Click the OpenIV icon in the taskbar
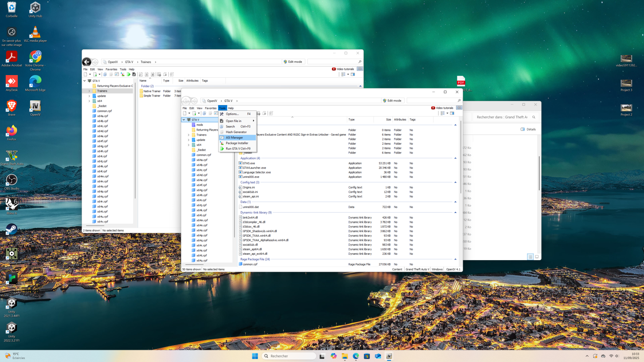Image resolution: width=644 pixels, height=362 pixels. coord(389,356)
